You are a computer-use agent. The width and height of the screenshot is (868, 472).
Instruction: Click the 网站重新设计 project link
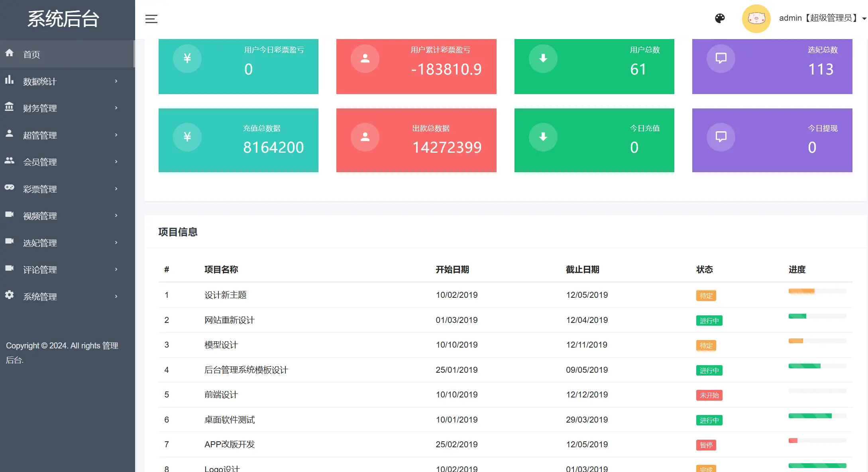point(229,320)
